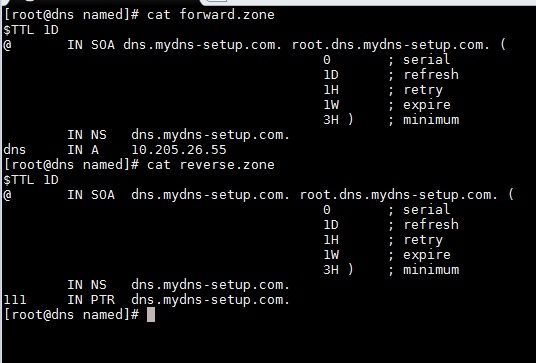Image resolution: width=536 pixels, height=363 pixels.
Task: Click the 'cat forward.zone' command text
Action: pyautogui.click(x=211, y=15)
